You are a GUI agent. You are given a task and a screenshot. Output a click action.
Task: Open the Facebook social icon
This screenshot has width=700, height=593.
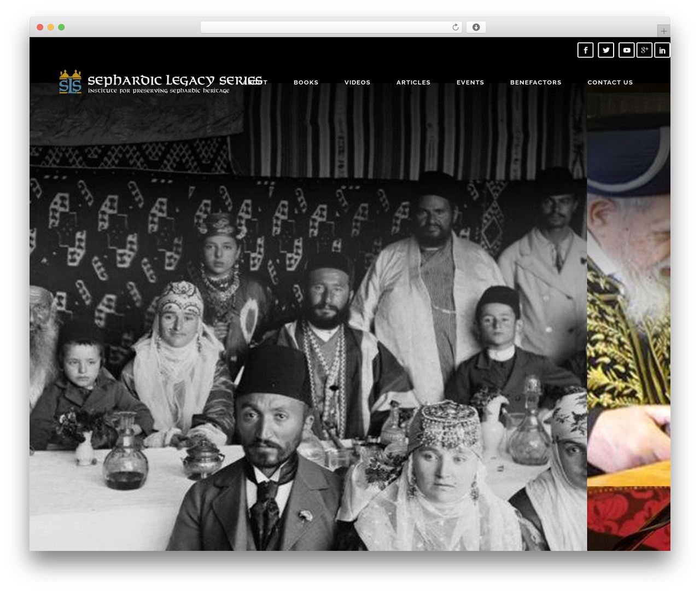585,50
